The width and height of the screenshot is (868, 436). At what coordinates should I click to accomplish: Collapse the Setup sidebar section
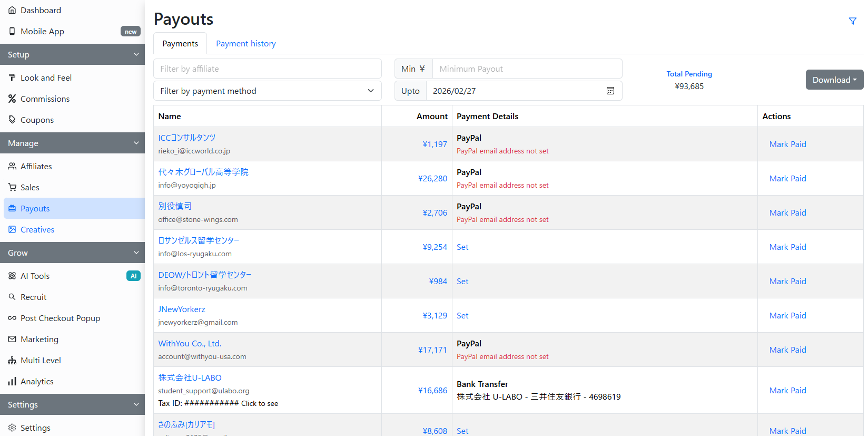136,55
